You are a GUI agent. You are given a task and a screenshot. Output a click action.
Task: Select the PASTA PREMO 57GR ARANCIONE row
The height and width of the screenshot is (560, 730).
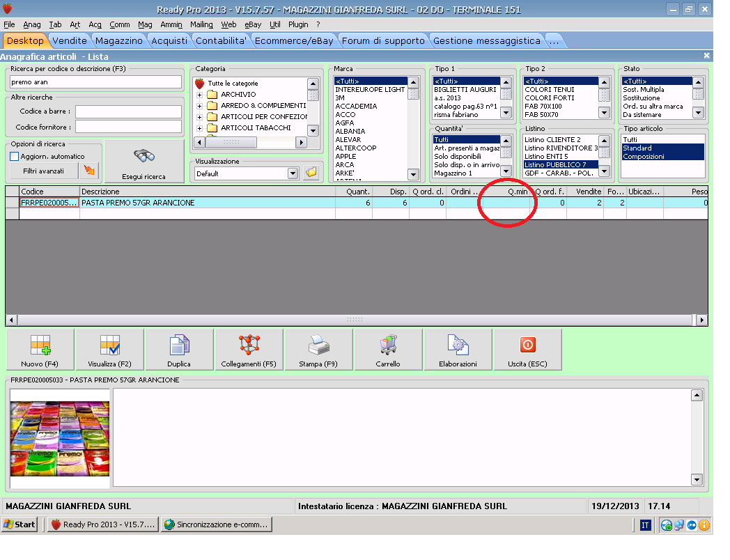357,203
